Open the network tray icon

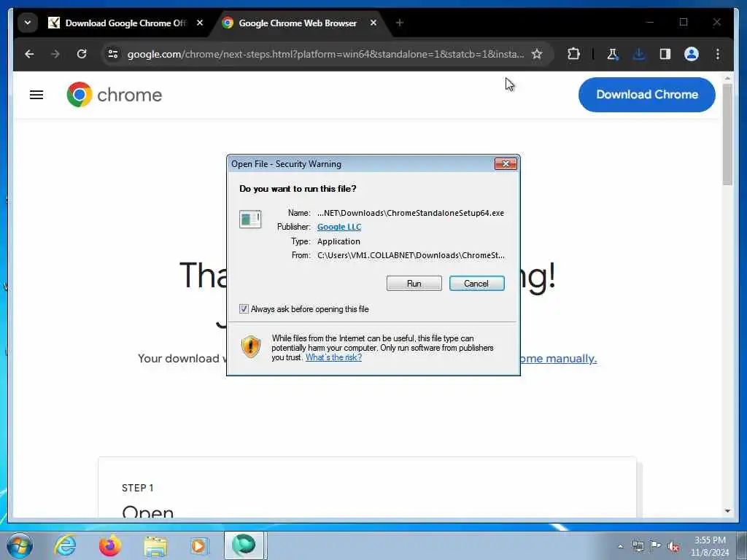(x=638, y=546)
